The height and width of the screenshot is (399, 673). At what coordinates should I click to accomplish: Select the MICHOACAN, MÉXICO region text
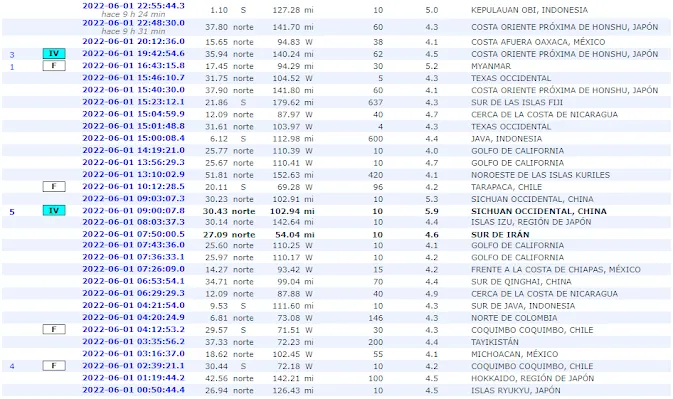click(x=514, y=354)
